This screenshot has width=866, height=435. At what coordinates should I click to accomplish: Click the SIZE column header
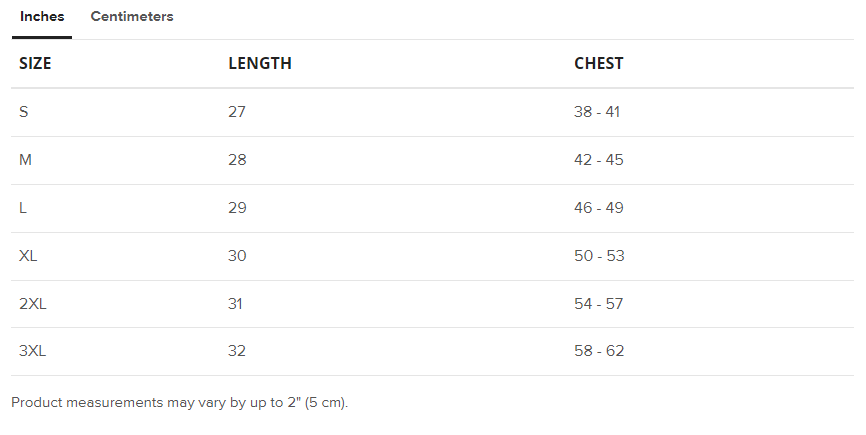[x=35, y=63]
